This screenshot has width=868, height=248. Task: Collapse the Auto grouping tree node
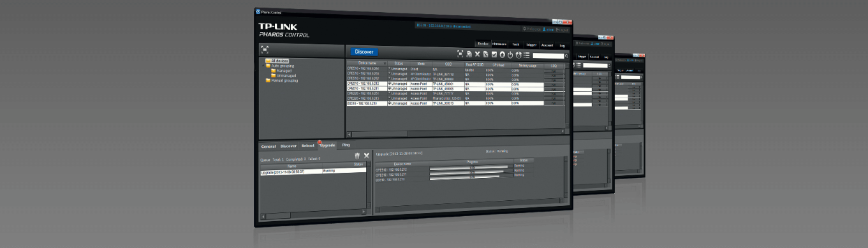point(263,66)
